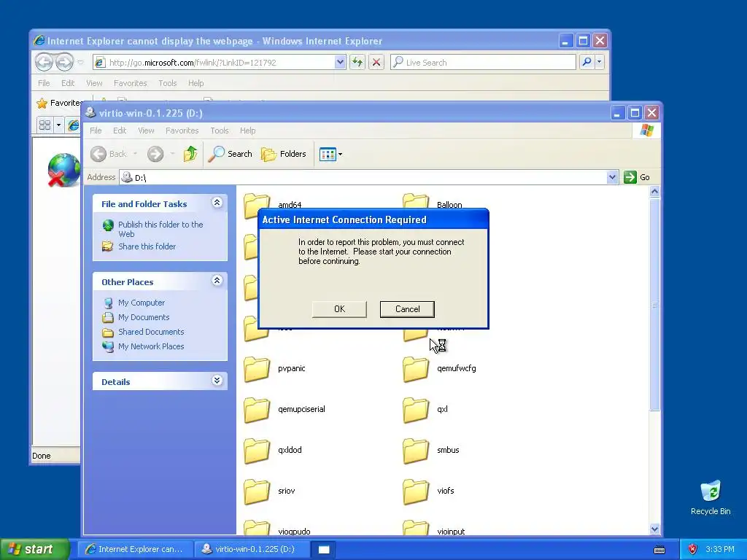The height and width of the screenshot is (560, 747).
Task: Click IE Refresh button
Action: pyautogui.click(x=357, y=62)
